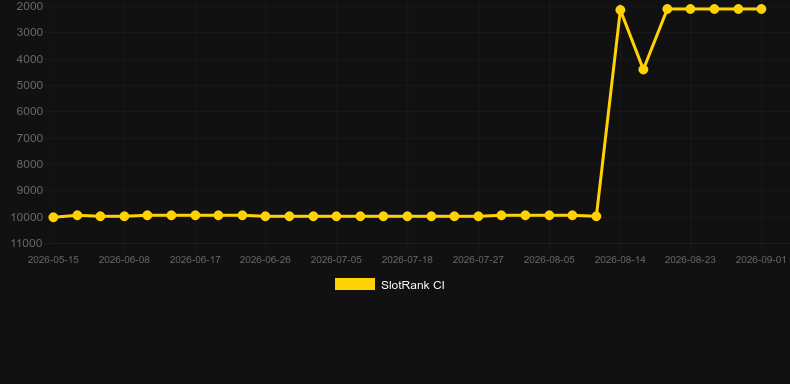Click the 2026-08-23 x-axis date label
790x384 pixels.
pos(690,260)
